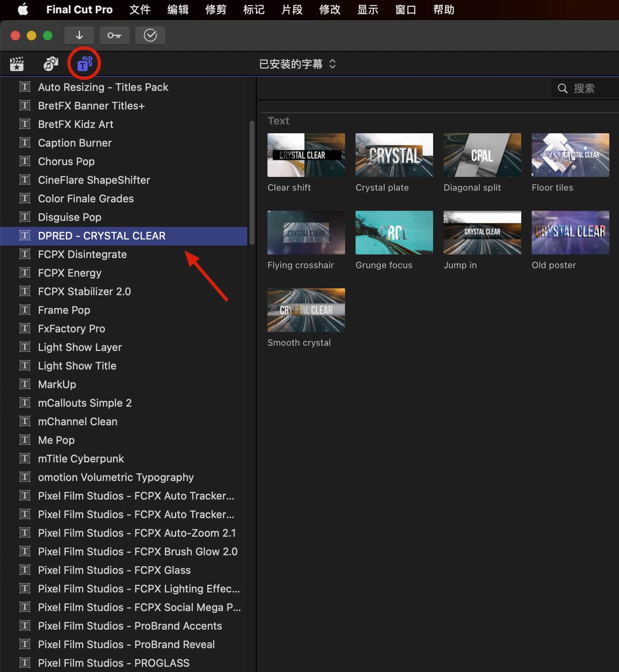Click the T icon beside Color Finale Grades
The height and width of the screenshot is (672, 619).
[25, 198]
